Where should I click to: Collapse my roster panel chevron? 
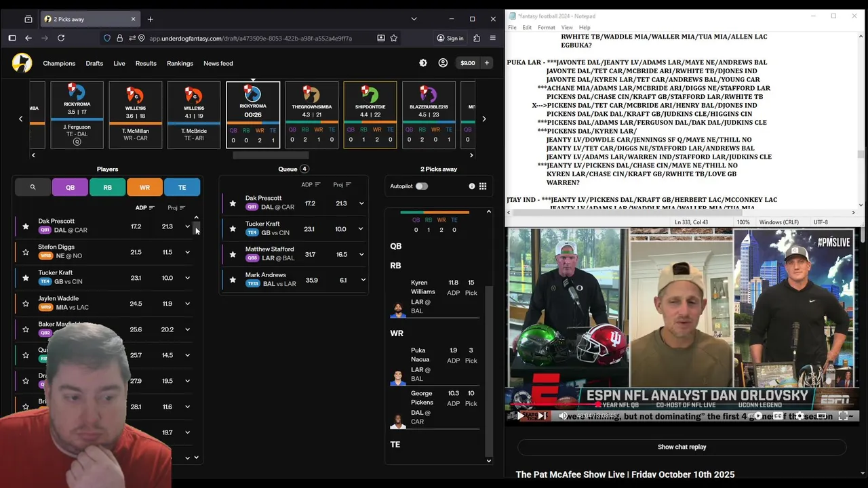488,211
